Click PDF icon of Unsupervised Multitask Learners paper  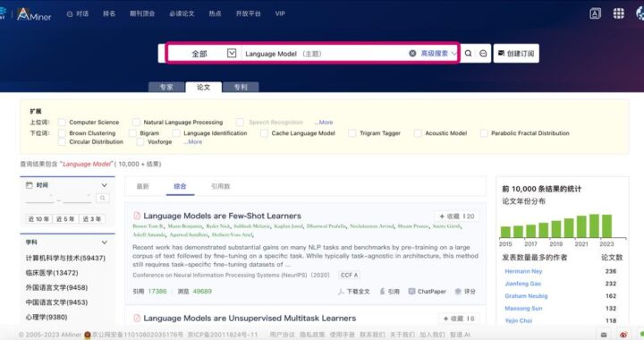(x=137, y=318)
